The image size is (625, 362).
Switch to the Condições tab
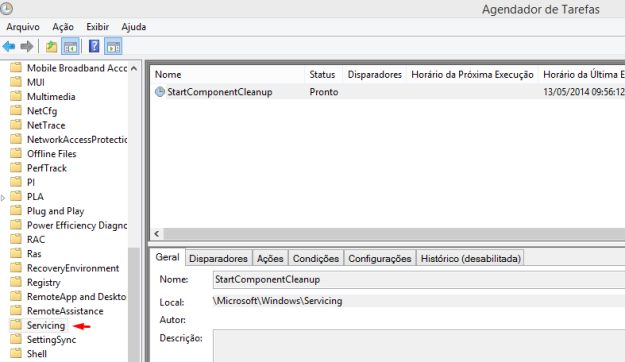pos(316,258)
